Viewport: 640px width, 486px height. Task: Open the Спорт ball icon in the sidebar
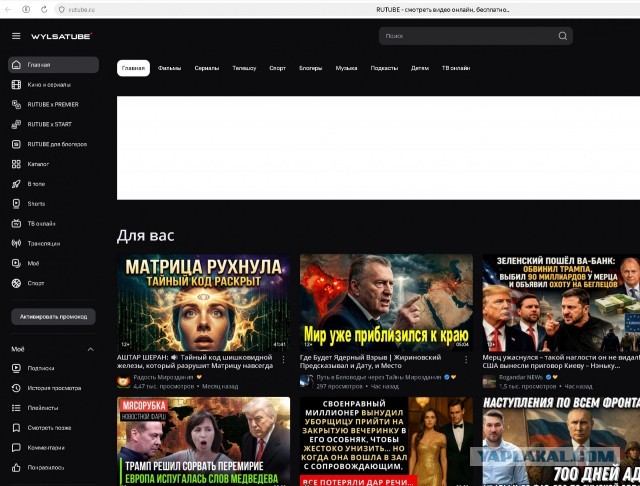[16, 283]
